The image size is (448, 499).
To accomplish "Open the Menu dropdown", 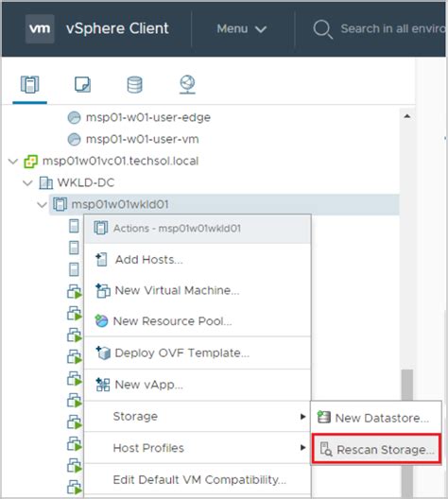I will [x=242, y=29].
